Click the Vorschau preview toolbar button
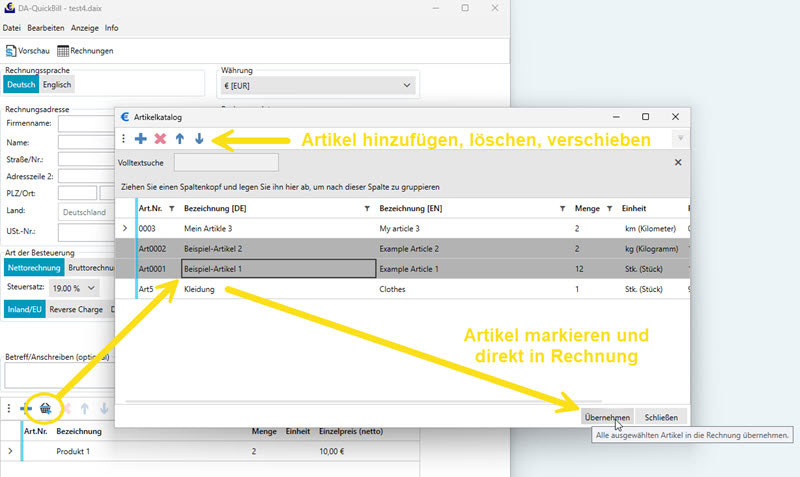 pos(28,51)
